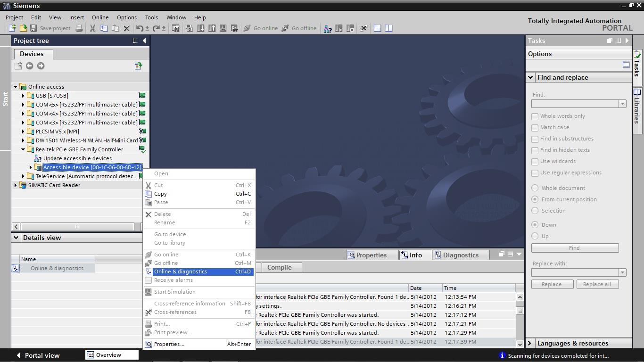Click the Delete X toolbar icon

click(x=126, y=28)
